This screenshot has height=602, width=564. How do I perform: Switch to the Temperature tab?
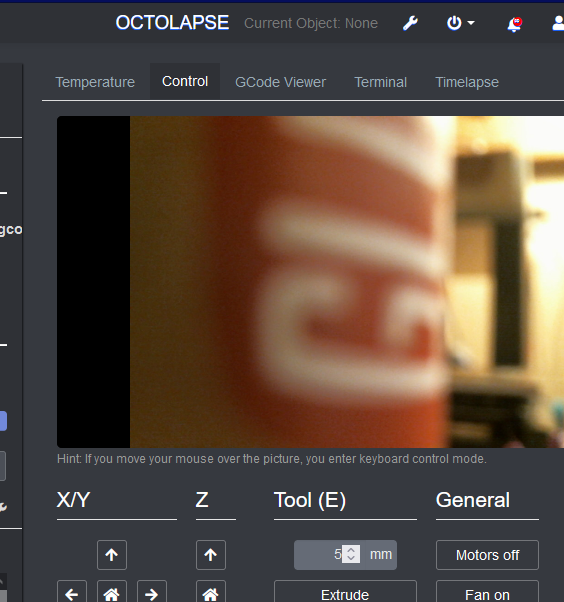pos(95,82)
